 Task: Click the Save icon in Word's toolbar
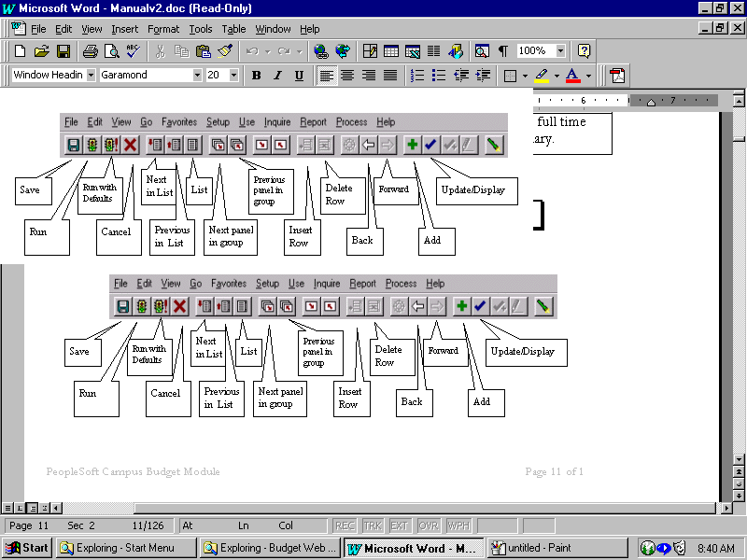coord(63,51)
